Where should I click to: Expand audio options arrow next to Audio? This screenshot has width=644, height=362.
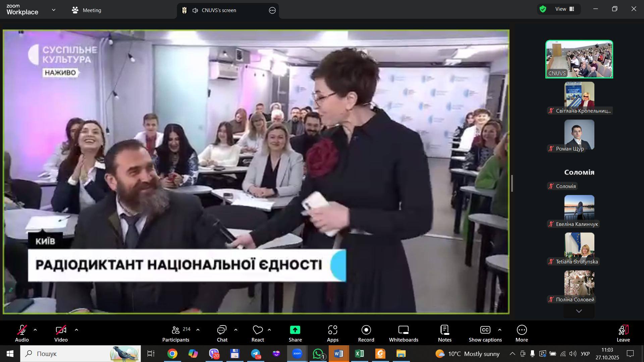pyautogui.click(x=35, y=330)
